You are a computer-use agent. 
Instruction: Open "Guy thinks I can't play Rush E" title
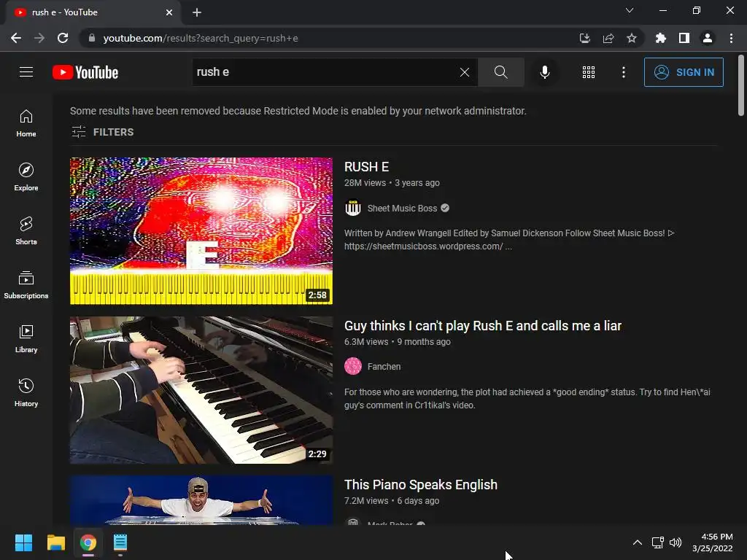click(483, 326)
